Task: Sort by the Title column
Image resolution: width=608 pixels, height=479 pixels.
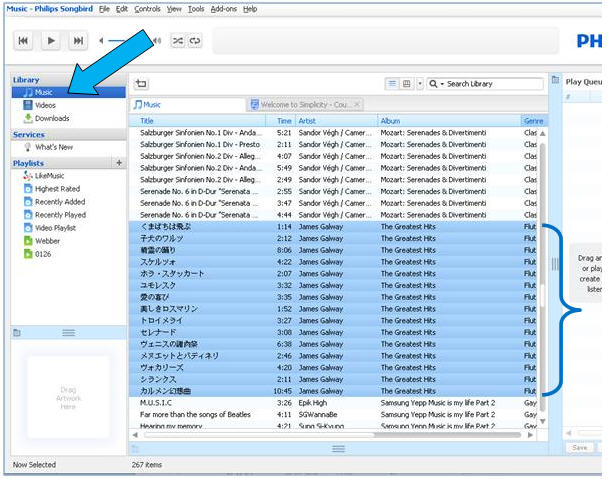Action: (x=197, y=121)
